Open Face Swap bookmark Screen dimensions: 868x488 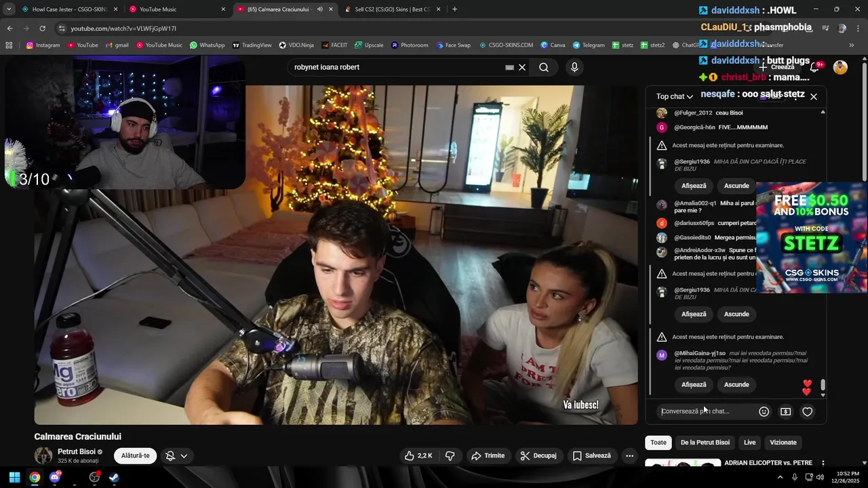point(453,45)
